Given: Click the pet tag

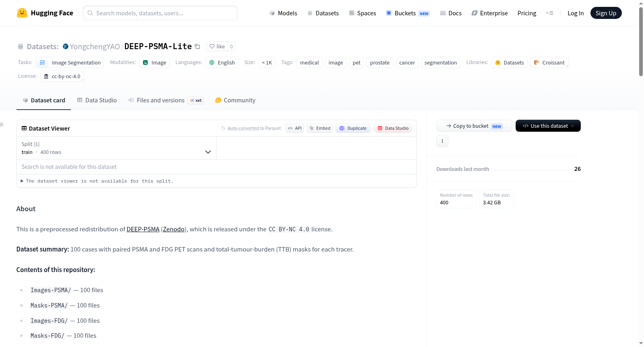Looking at the screenshot, I should coord(357,62).
